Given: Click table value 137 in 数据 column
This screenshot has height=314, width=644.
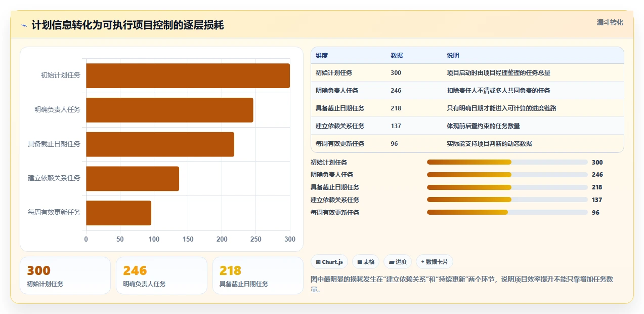Looking at the screenshot, I should point(396,126).
